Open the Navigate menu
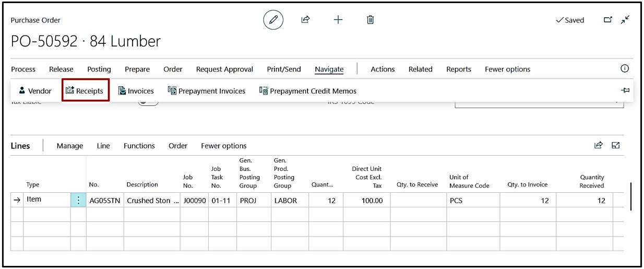The image size is (644, 269). [x=329, y=69]
